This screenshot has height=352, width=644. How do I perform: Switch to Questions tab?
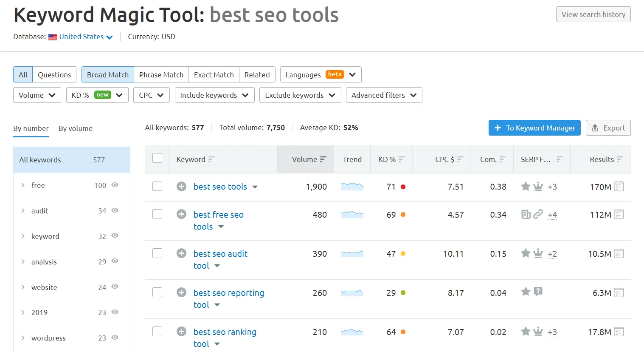click(x=54, y=74)
